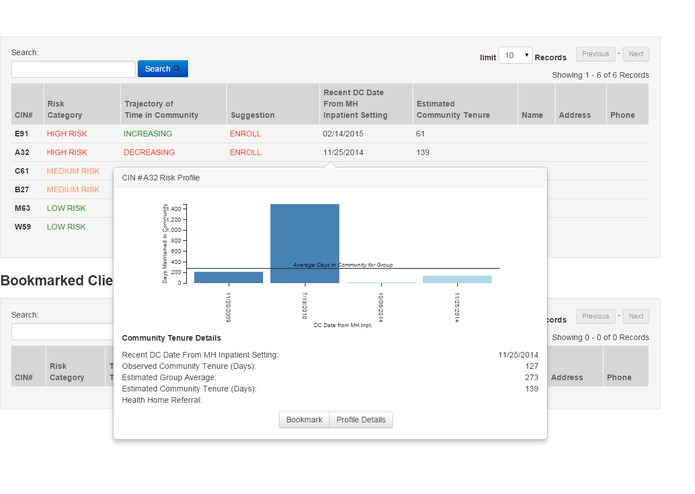
Task: Click the top Next pagination button
Action: [636, 54]
